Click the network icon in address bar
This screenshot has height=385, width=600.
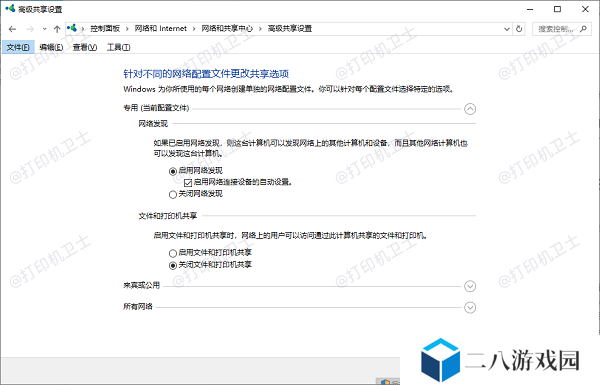(72, 28)
